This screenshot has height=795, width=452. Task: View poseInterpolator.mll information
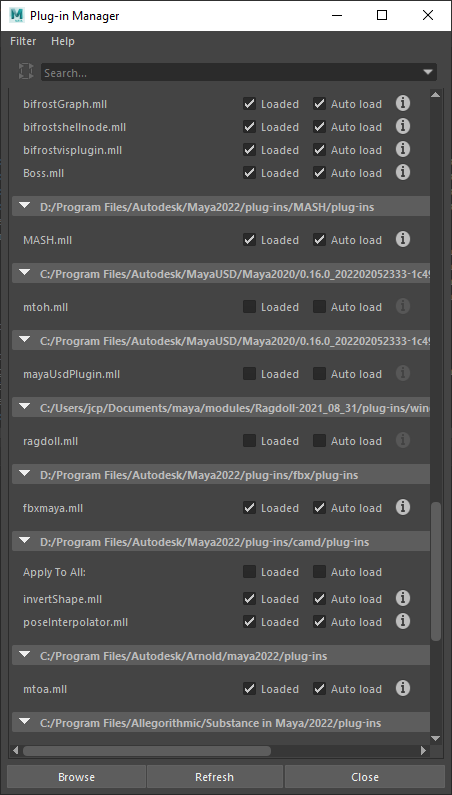403,621
